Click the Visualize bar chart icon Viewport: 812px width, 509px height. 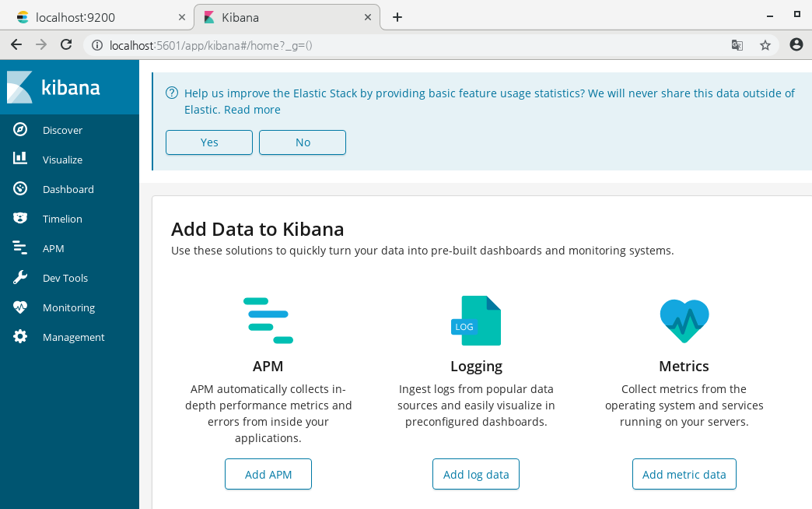[20, 160]
